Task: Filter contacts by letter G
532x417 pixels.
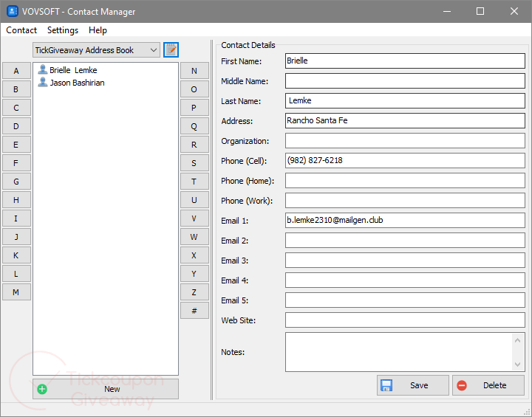Action: coord(16,182)
